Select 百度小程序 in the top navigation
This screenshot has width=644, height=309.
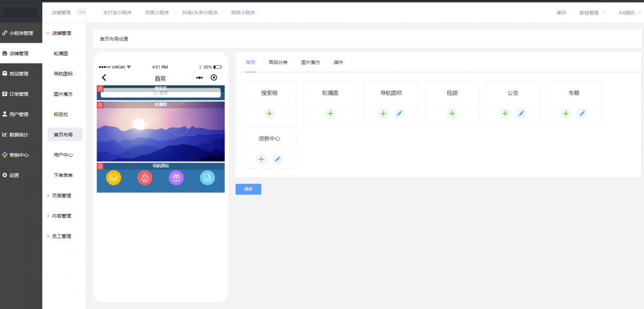coord(157,13)
